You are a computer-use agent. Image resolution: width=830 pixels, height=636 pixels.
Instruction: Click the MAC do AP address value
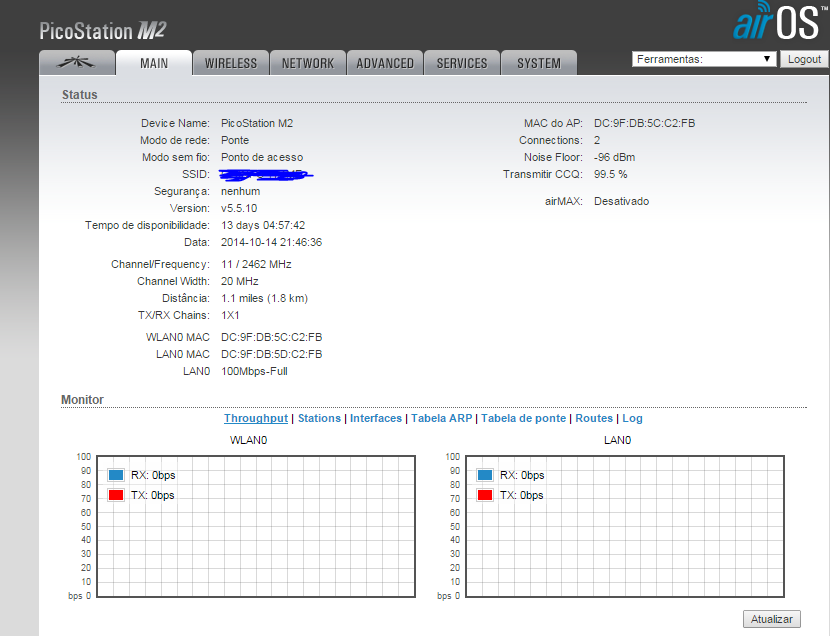[x=644, y=123]
